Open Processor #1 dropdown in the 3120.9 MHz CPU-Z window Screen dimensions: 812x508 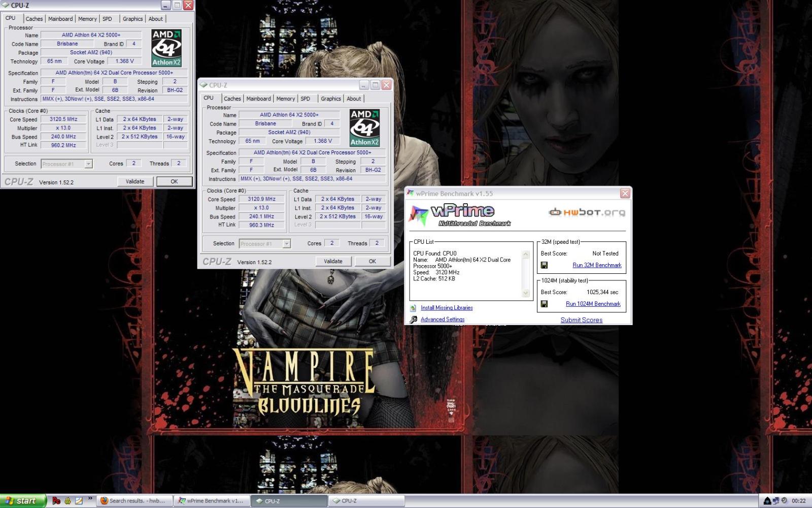[x=286, y=244]
